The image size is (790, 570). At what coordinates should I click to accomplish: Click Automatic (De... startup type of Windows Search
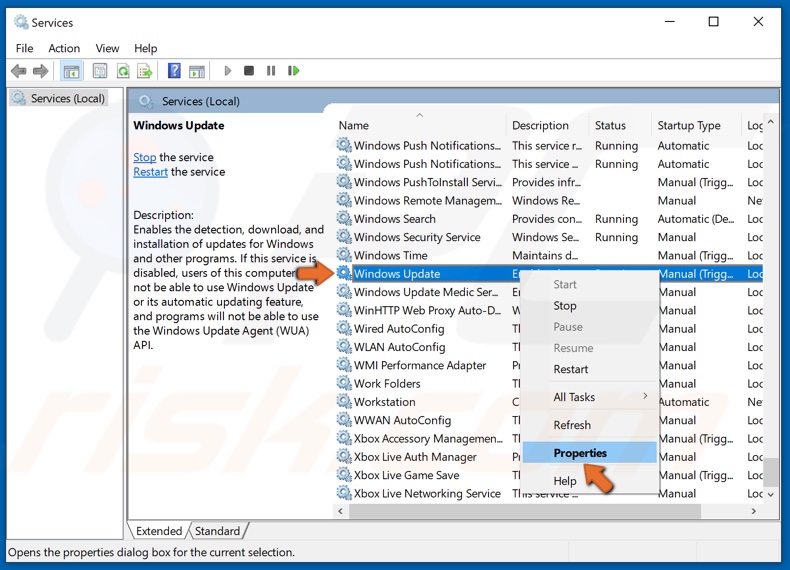pos(696,219)
